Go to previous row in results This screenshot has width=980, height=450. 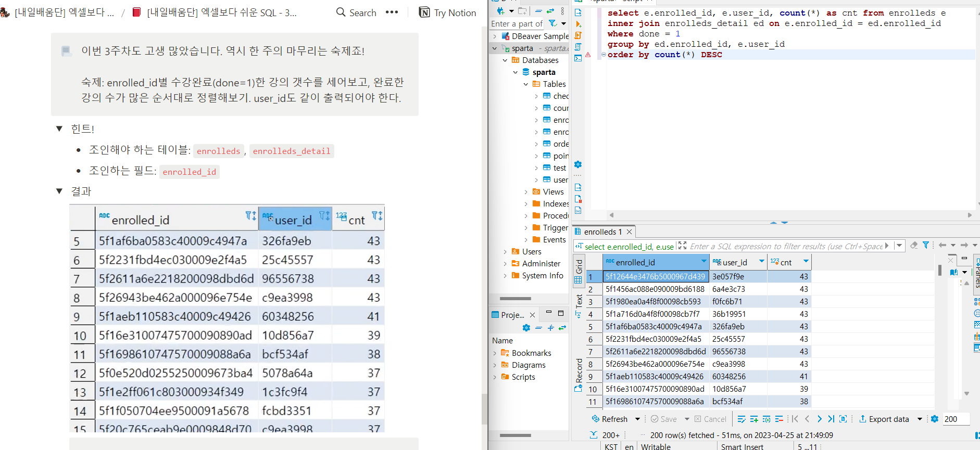pos(808,419)
